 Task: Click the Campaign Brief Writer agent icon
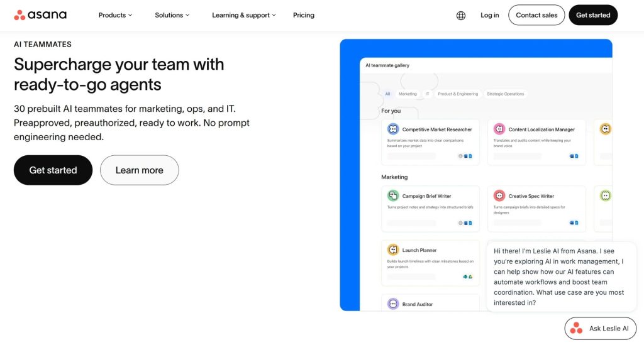pos(393,195)
